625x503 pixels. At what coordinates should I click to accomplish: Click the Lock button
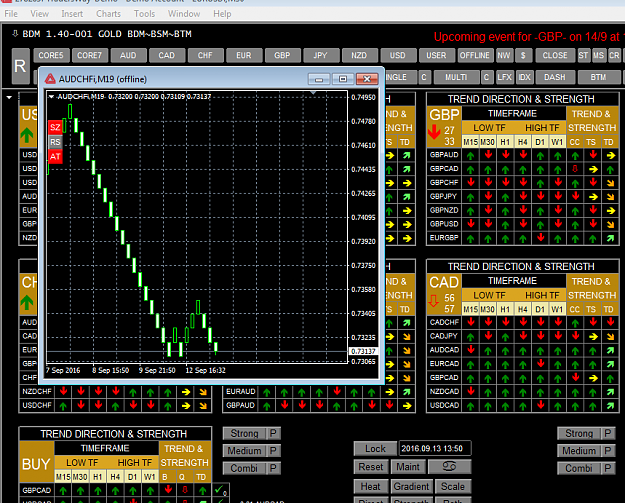[375, 449]
